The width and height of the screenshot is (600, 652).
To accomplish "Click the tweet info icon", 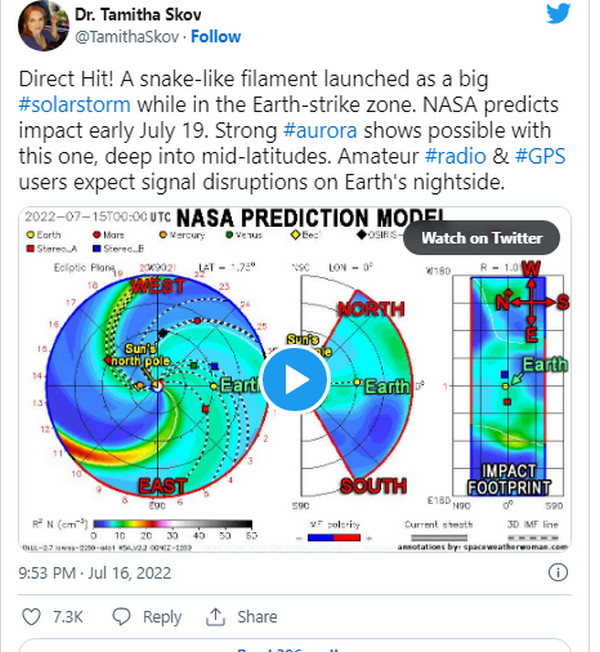I will click(x=558, y=573).
